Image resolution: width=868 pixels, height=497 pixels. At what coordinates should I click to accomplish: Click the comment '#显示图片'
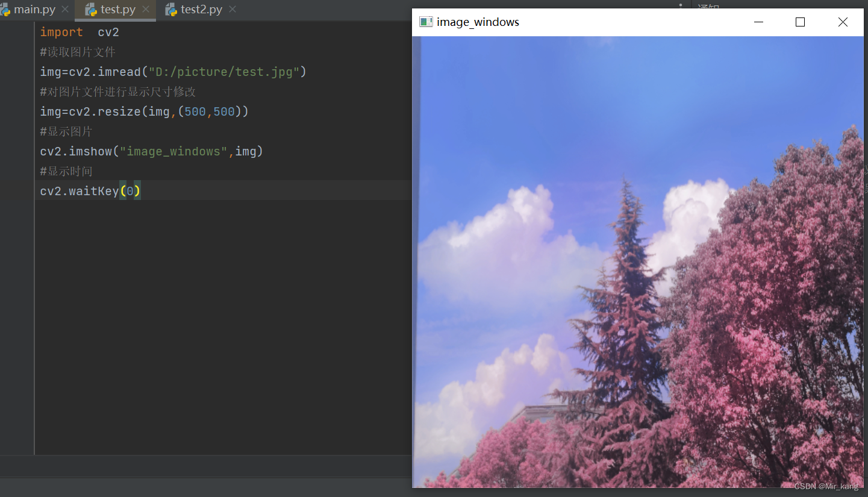click(x=66, y=131)
